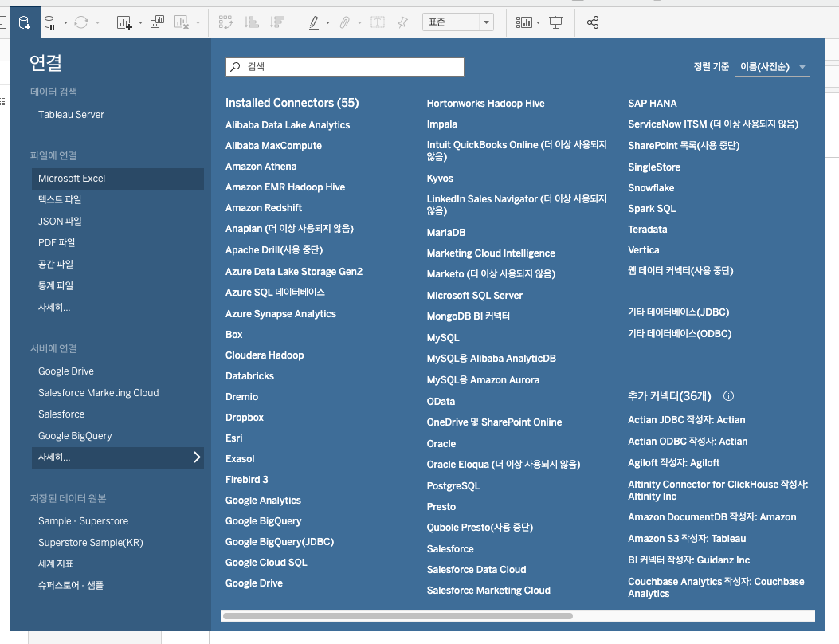The width and height of the screenshot is (839, 644).
Task: Click the Swap Rows and Columns icon
Action: click(225, 22)
